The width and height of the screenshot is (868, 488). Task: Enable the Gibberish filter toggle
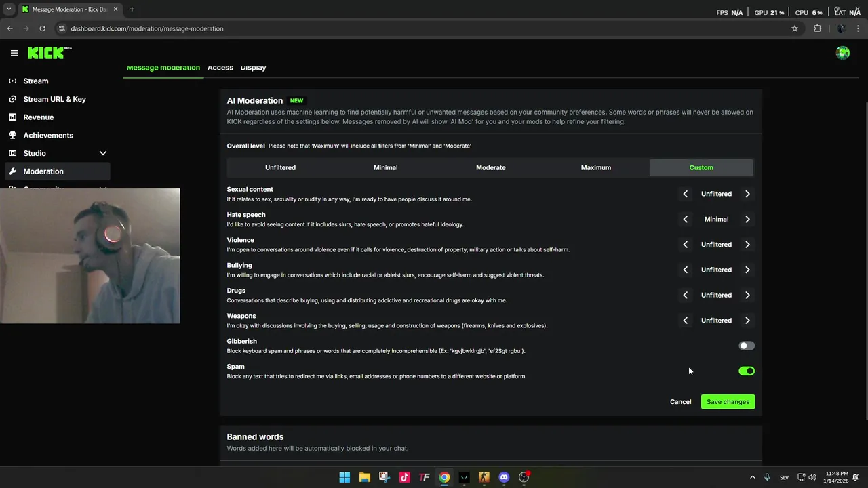pos(747,346)
